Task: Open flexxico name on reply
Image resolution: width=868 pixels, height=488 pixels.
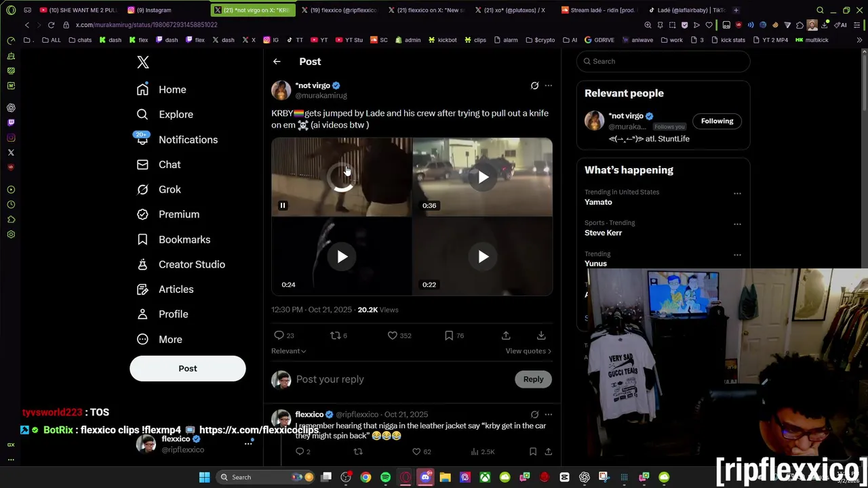Action: tap(309, 414)
